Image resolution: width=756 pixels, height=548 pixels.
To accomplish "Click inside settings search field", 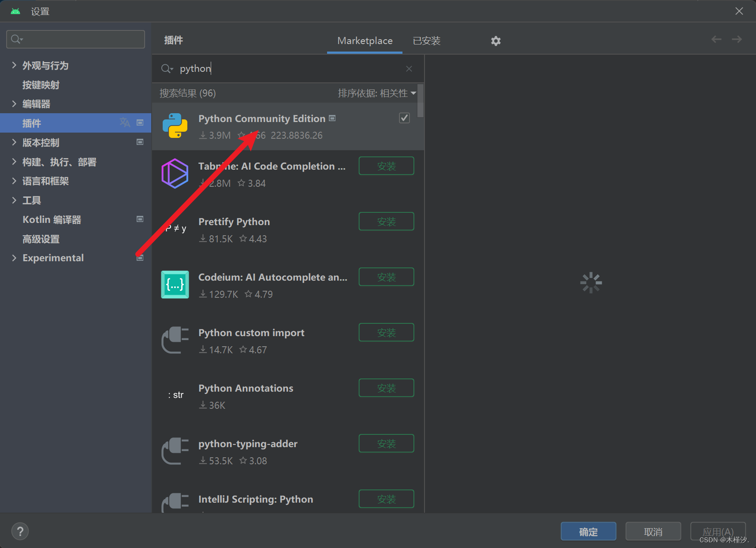I will pyautogui.click(x=76, y=39).
